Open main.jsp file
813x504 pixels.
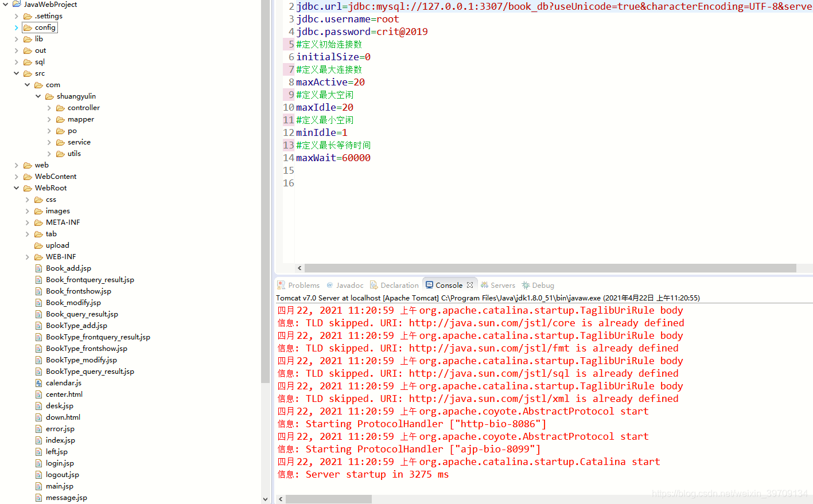59,486
